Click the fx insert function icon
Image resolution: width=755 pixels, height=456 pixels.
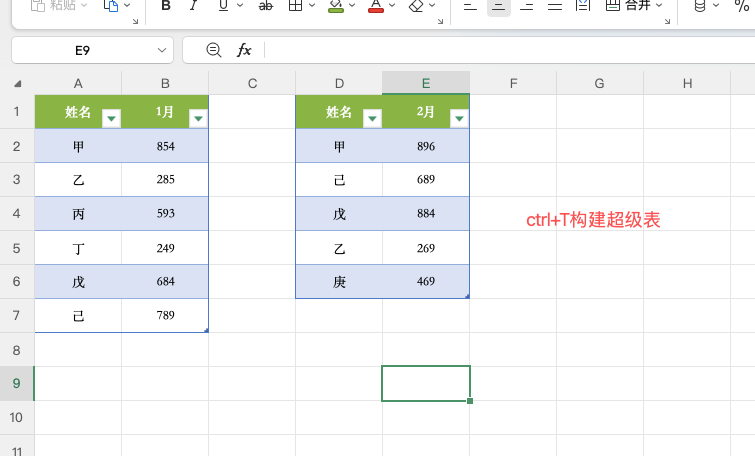(244, 50)
